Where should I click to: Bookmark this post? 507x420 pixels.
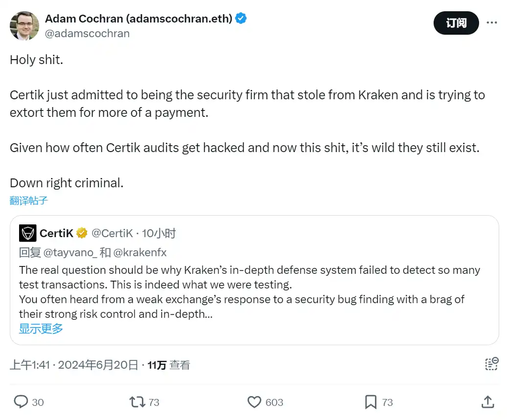pyautogui.click(x=371, y=402)
